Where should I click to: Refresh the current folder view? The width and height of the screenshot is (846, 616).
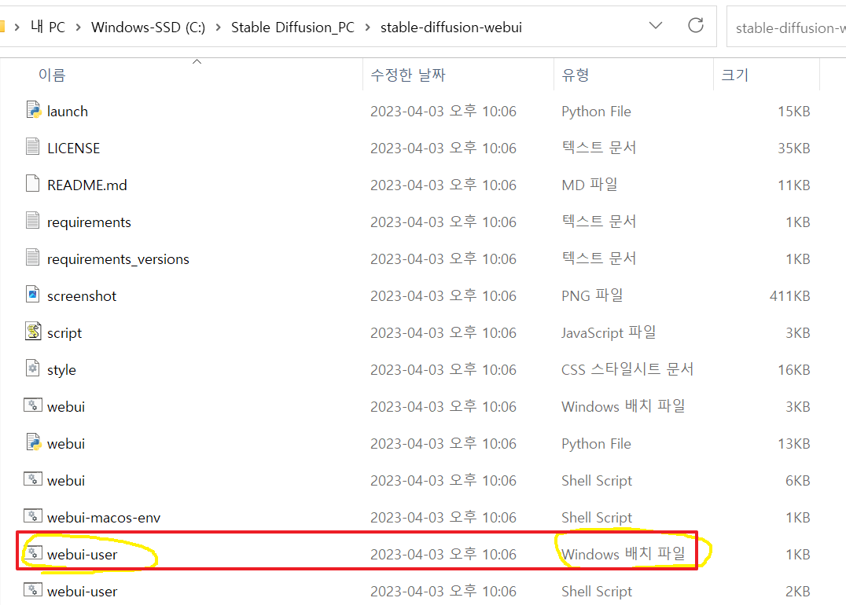pos(696,25)
